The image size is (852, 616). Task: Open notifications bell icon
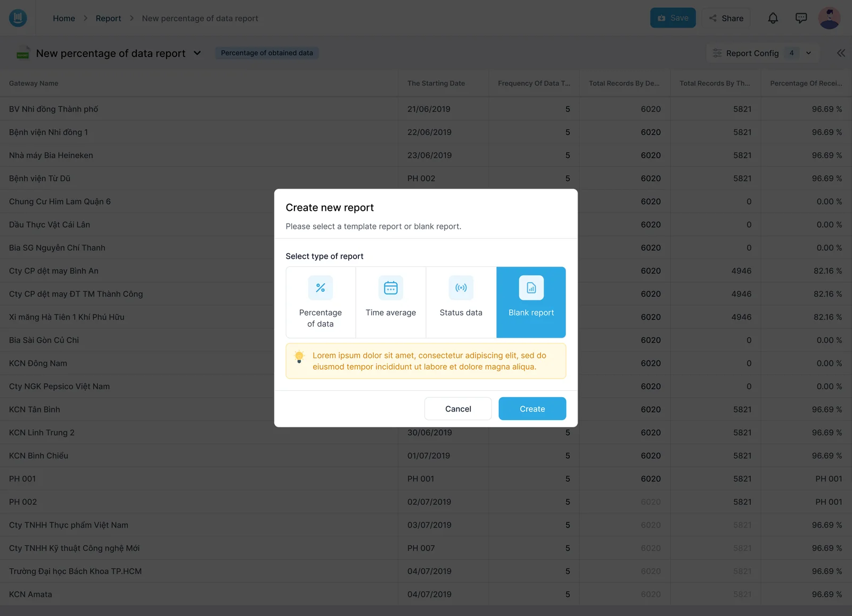pyautogui.click(x=773, y=18)
